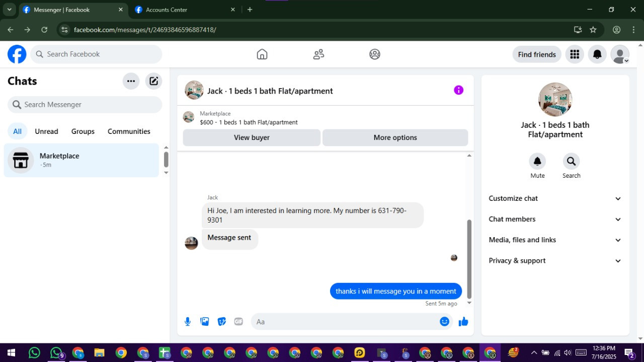Open conversation information purple icon

click(x=458, y=90)
